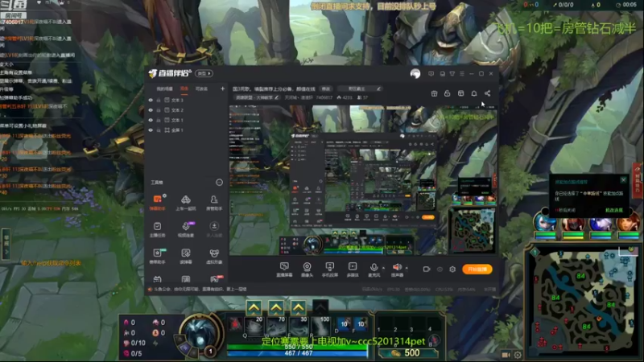644x362 pixels.
Task: Level up the Q ability arrow
Action: click(254, 307)
